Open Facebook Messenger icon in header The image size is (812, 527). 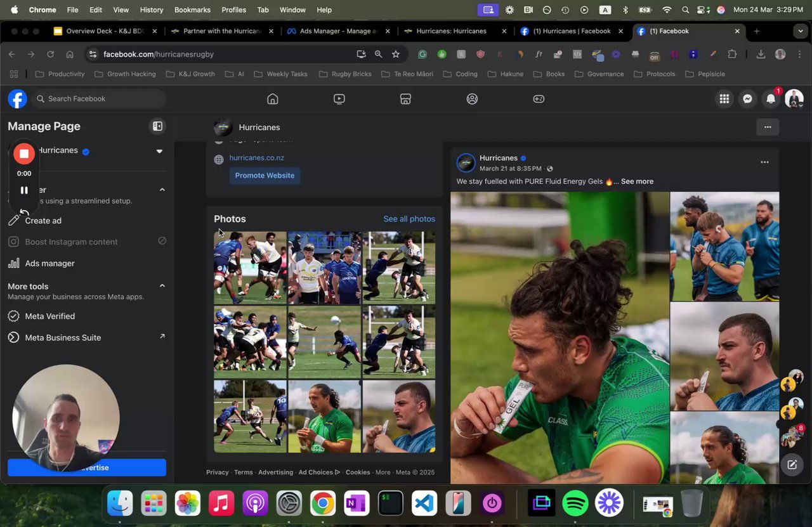coord(747,99)
